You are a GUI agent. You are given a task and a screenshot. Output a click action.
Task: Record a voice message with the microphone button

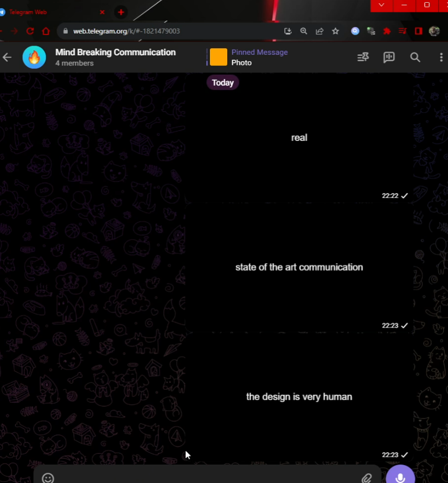click(400, 476)
